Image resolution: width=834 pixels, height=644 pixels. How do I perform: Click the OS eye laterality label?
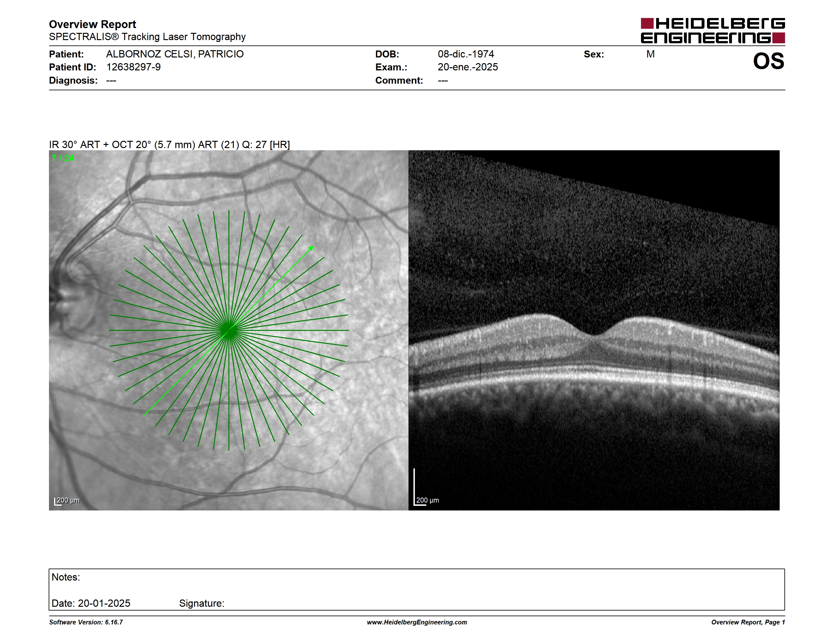point(768,61)
